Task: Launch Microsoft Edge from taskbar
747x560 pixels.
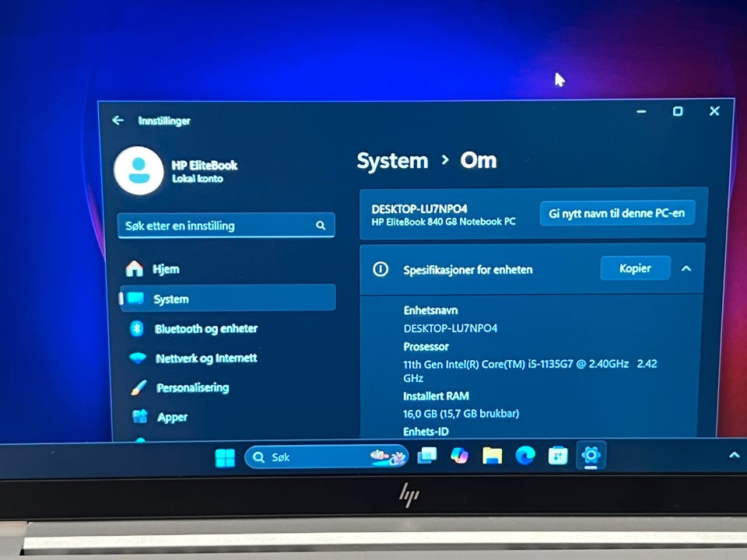Action: pos(525,456)
